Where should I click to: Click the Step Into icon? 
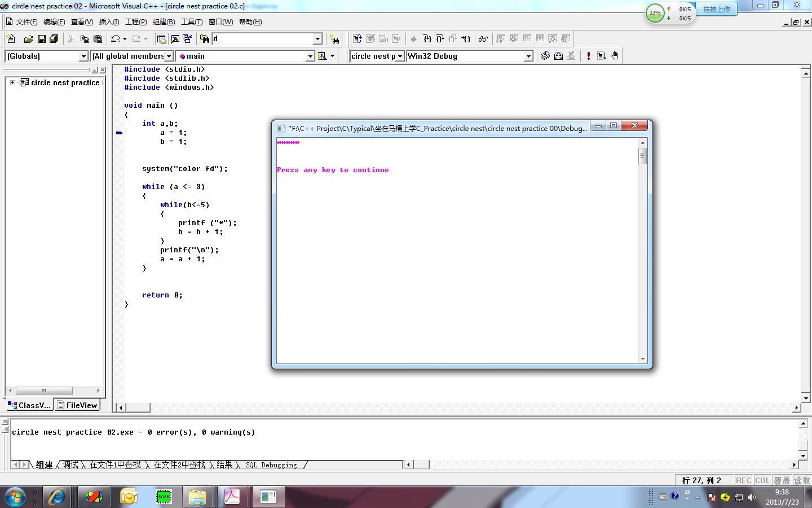pyautogui.click(x=427, y=39)
